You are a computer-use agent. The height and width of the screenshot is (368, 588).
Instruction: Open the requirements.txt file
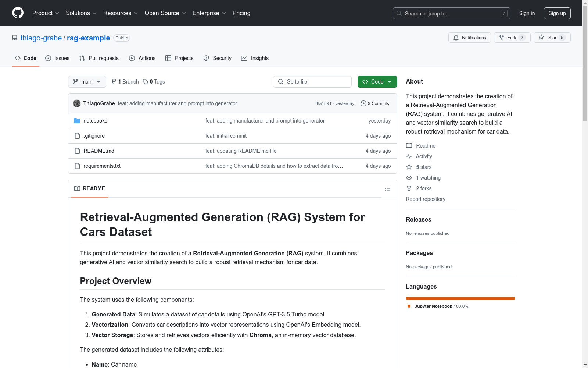click(x=102, y=166)
